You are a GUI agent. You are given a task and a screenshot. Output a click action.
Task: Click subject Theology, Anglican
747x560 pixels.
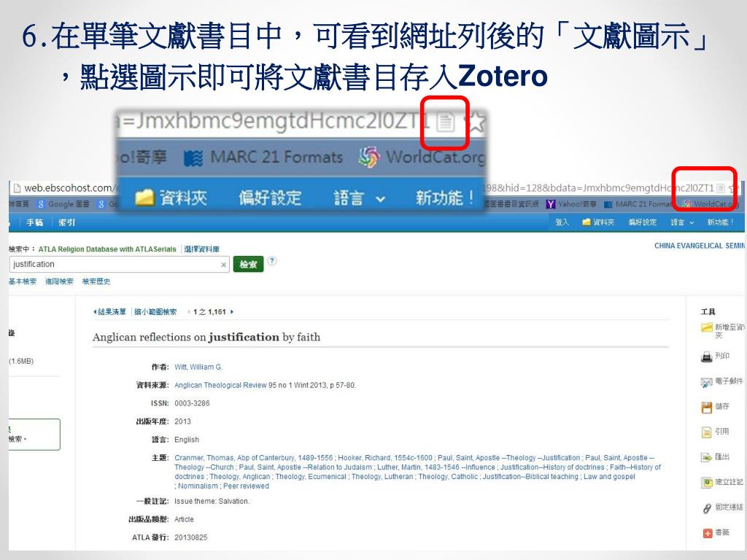pos(239,477)
